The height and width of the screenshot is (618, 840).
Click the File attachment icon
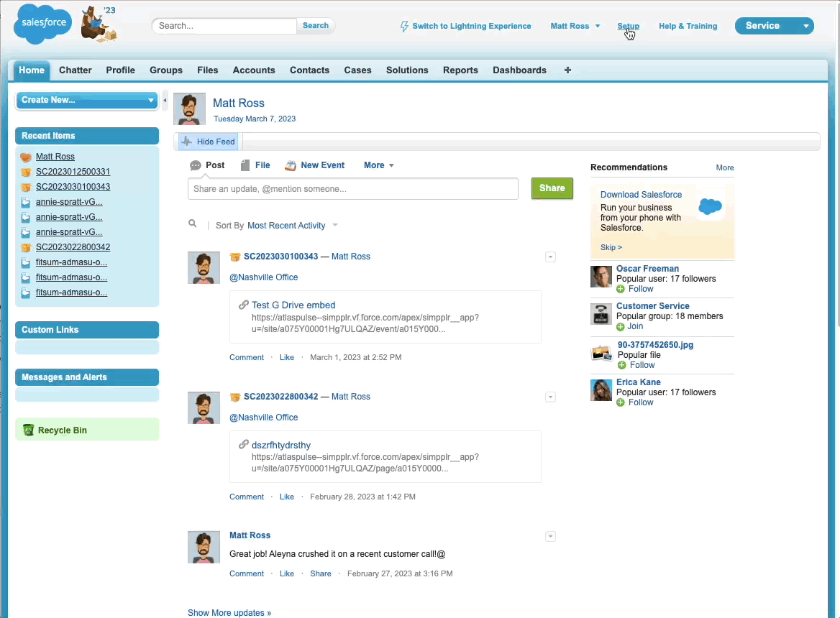coord(245,165)
